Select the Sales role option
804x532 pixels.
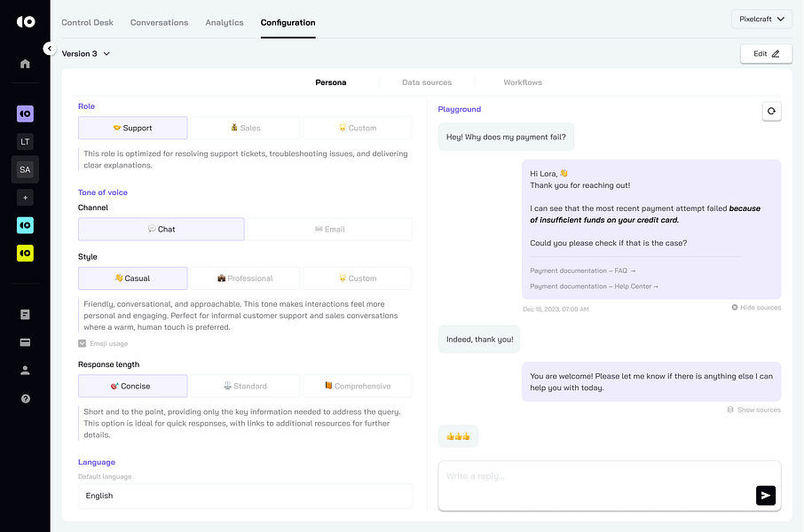[x=244, y=127]
